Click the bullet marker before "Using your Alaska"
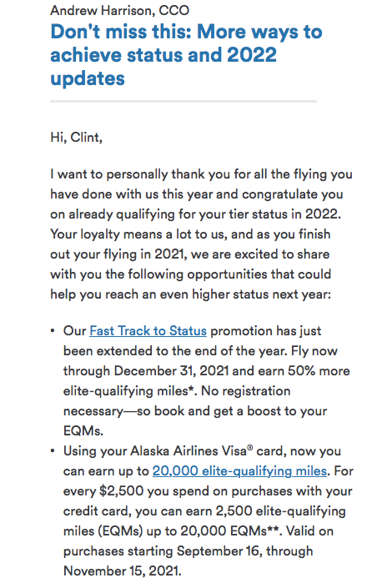Screen dimensions: 392x583 tap(53, 451)
